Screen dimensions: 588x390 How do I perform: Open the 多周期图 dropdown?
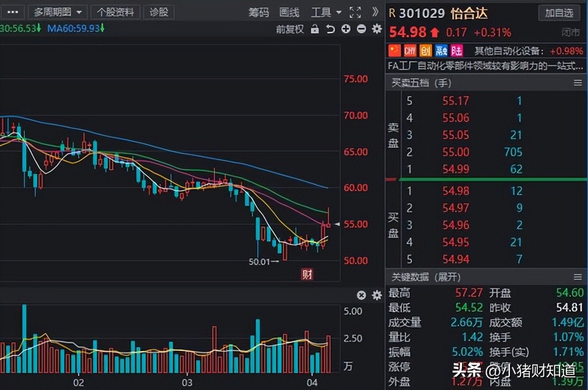point(58,12)
